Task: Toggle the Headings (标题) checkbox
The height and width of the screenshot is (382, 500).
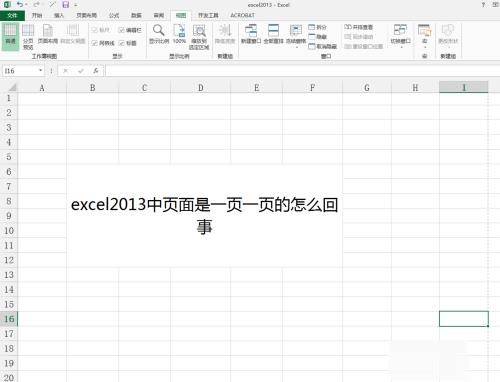Action: (x=128, y=43)
